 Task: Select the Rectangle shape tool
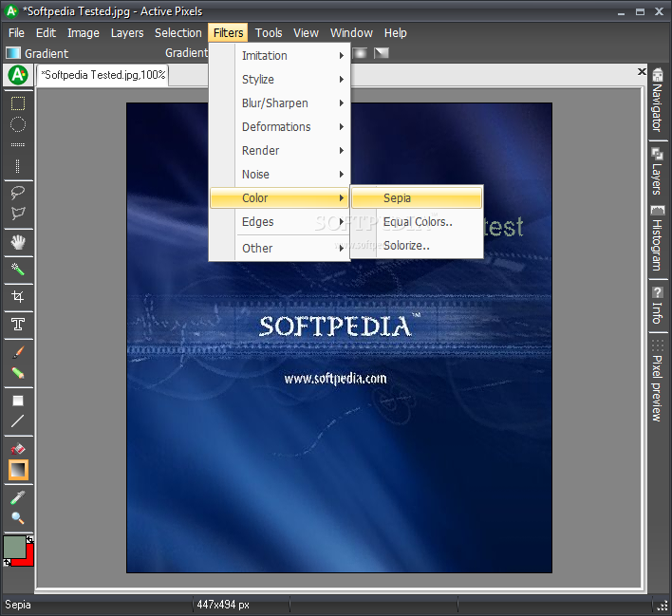pyautogui.click(x=18, y=401)
